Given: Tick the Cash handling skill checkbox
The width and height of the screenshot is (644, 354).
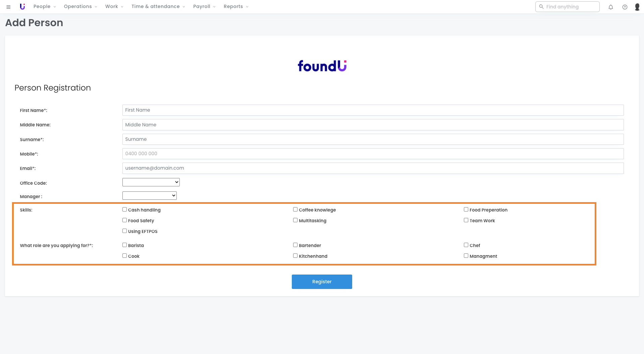Looking at the screenshot, I should tap(124, 210).
